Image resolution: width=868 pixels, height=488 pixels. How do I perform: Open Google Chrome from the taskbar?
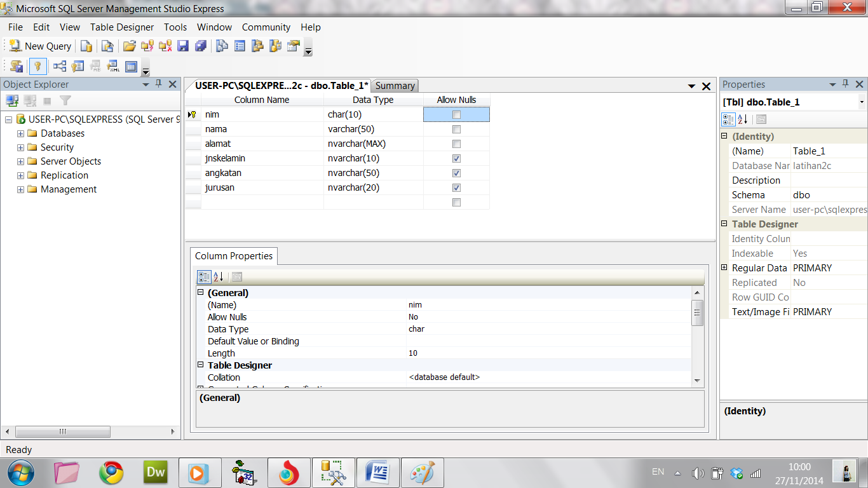point(111,473)
